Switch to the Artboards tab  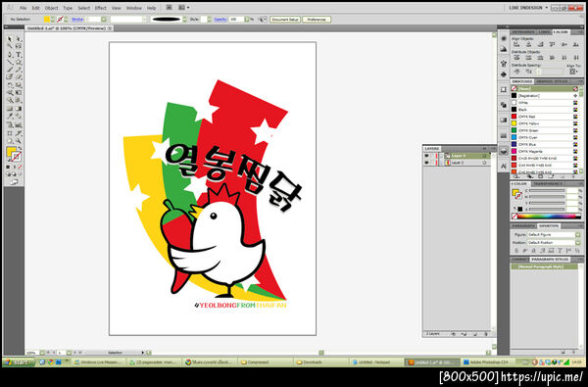click(523, 32)
